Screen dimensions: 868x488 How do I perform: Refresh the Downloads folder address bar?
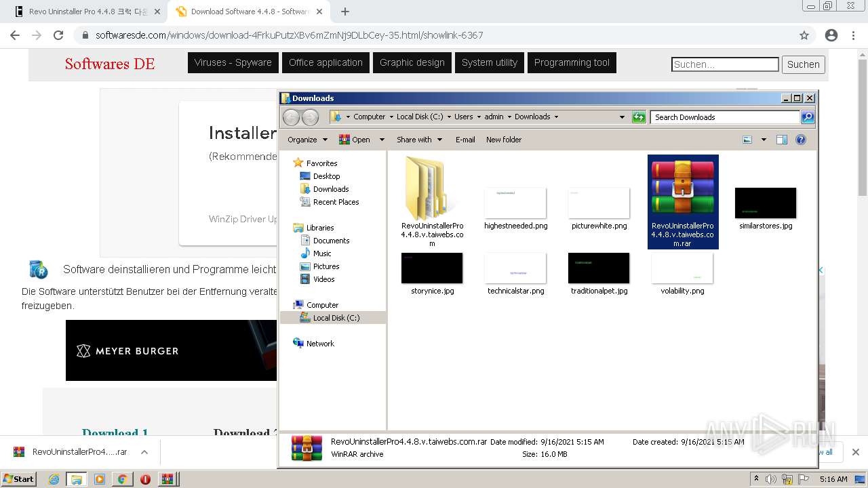coord(639,117)
